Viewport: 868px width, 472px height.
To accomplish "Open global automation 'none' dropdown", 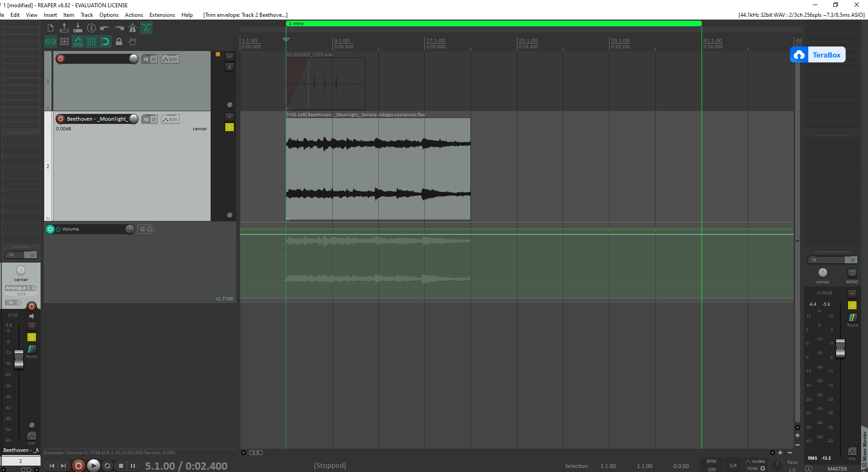I will [756, 468].
